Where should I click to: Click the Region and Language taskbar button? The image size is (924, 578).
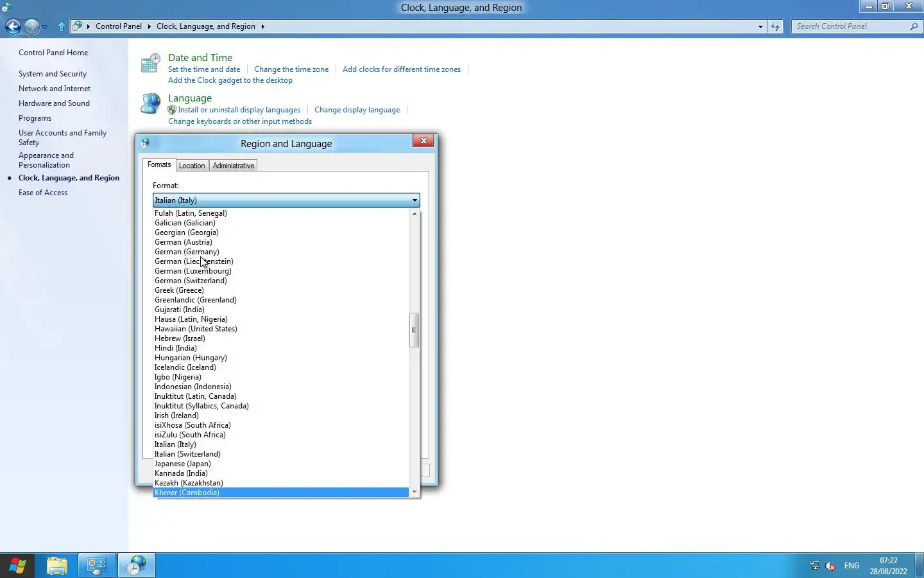(x=136, y=566)
